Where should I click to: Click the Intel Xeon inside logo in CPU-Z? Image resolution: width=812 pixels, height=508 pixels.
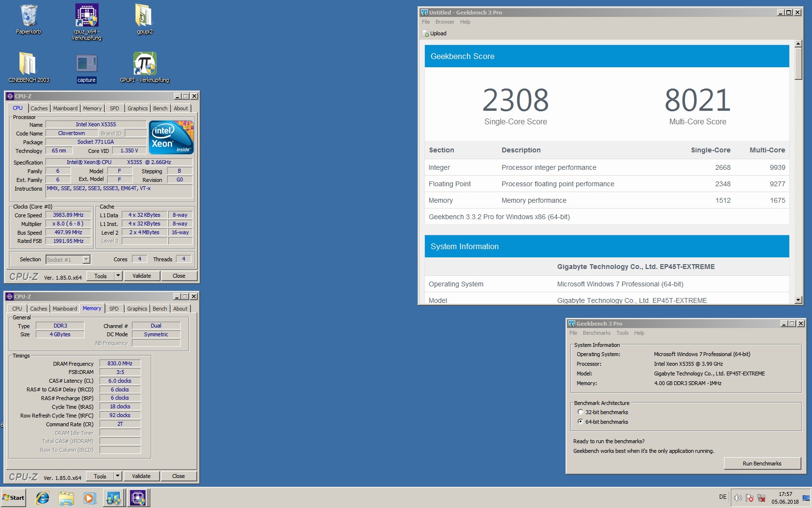tap(171, 137)
